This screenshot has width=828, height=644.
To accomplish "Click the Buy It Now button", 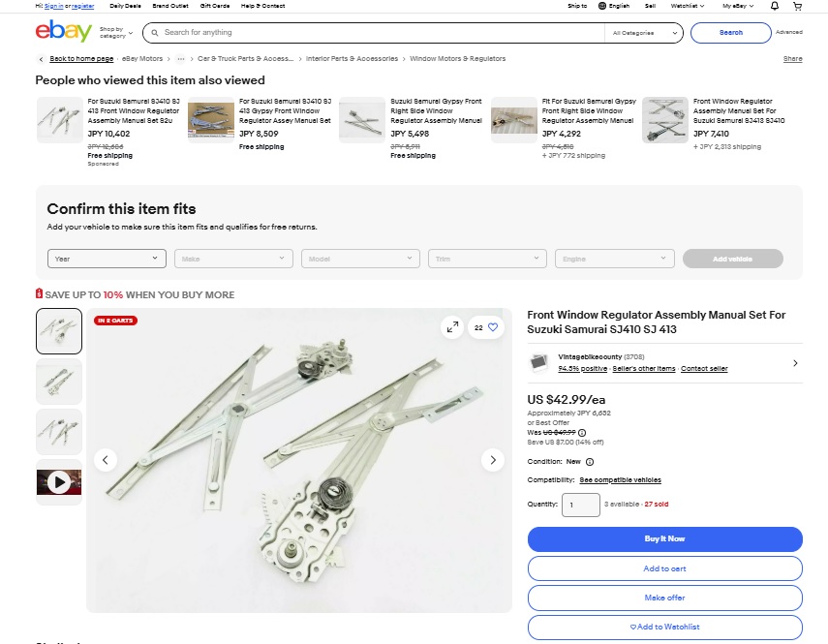I will [x=665, y=539].
